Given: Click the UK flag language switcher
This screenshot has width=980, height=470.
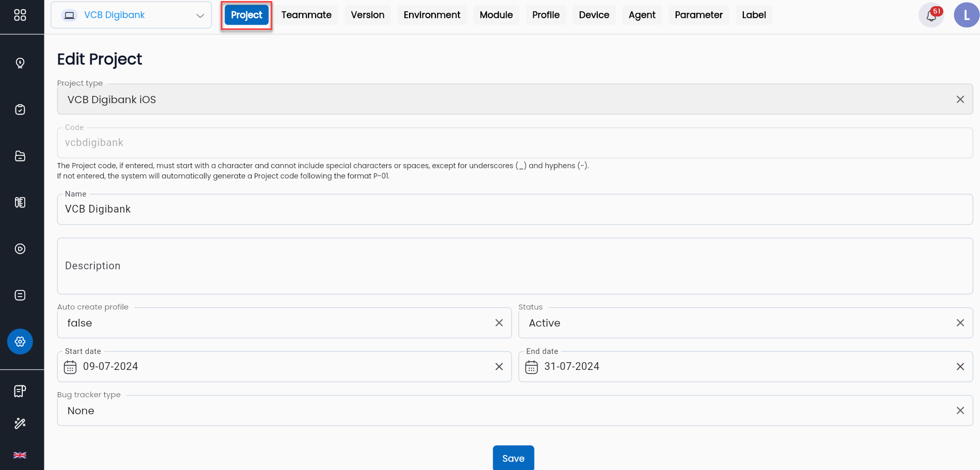Looking at the screenshot, I should [20, 455].
